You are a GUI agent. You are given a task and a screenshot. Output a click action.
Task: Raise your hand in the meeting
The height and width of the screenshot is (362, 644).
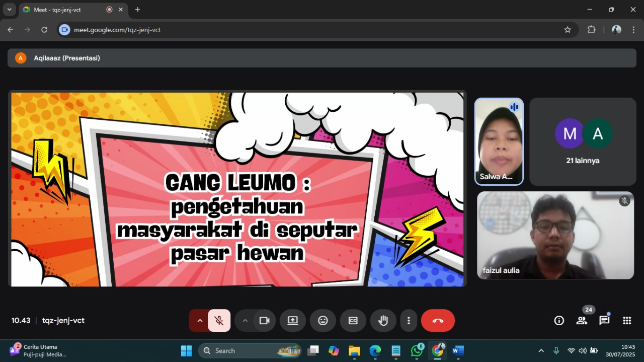pos(383,321)
